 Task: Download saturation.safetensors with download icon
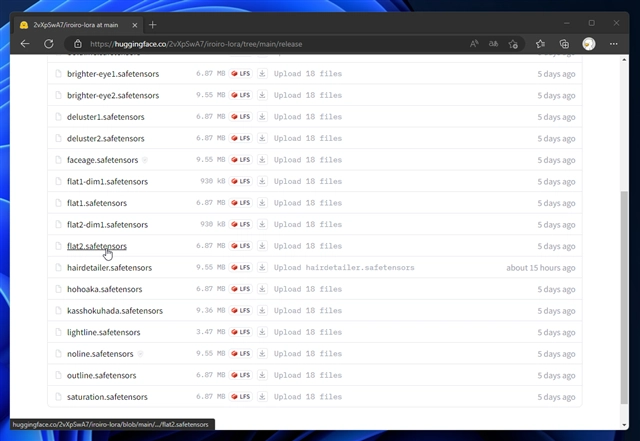point(262,396)
